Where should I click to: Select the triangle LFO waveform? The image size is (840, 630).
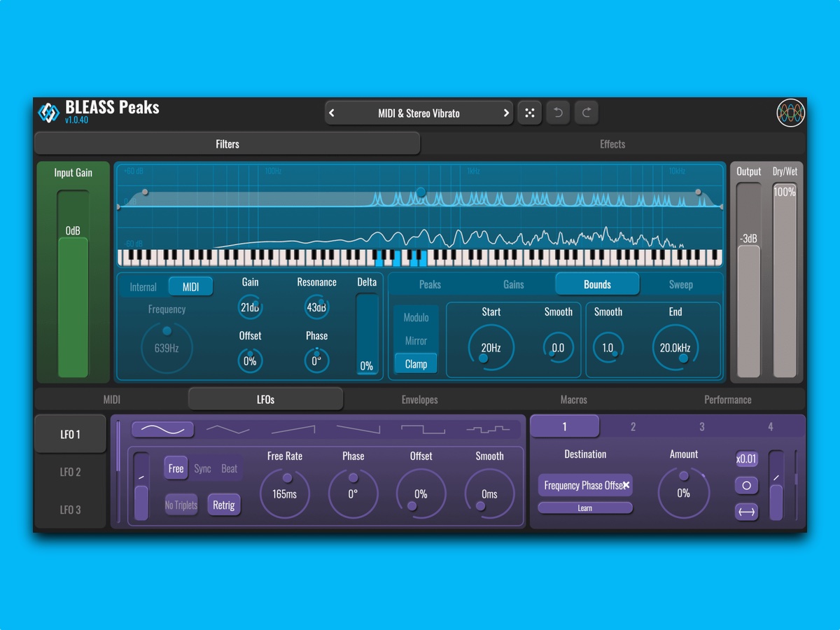227,429
